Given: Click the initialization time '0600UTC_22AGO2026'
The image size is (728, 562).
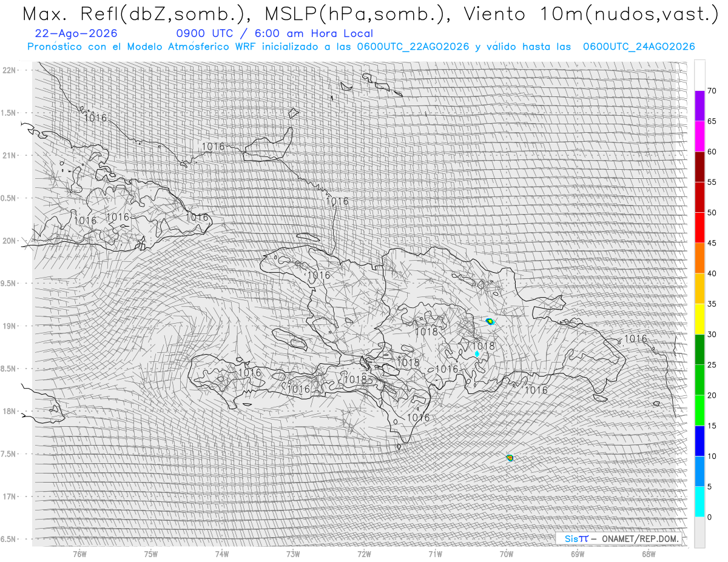Looking at the screenshot, I should (x=413, y=47).
